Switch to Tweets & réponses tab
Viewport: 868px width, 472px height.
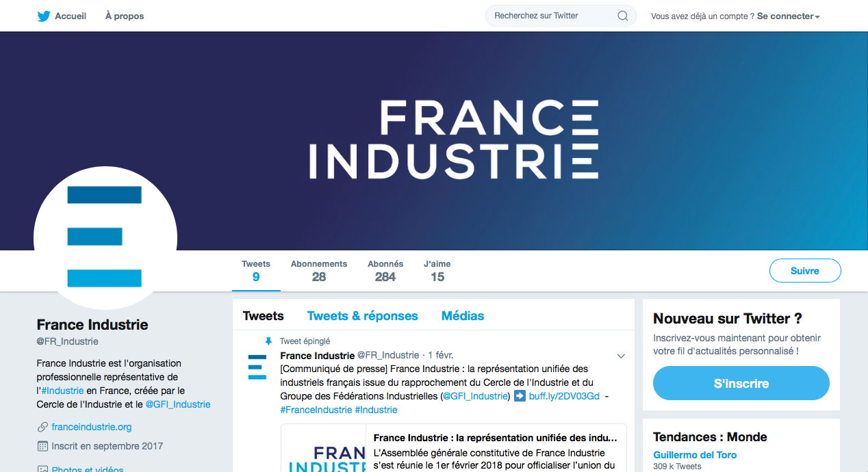[x=362, y=316]
